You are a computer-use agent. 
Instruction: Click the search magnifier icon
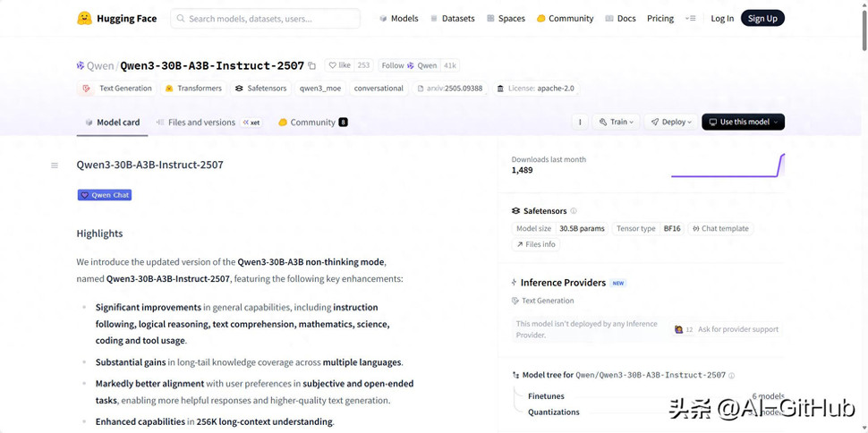point(181,18)
